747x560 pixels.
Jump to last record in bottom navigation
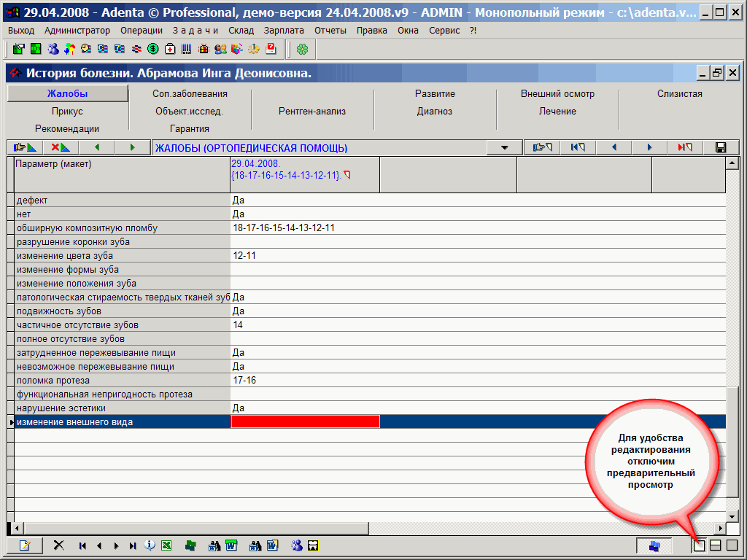pyautogui.click(x=133, y=545)
